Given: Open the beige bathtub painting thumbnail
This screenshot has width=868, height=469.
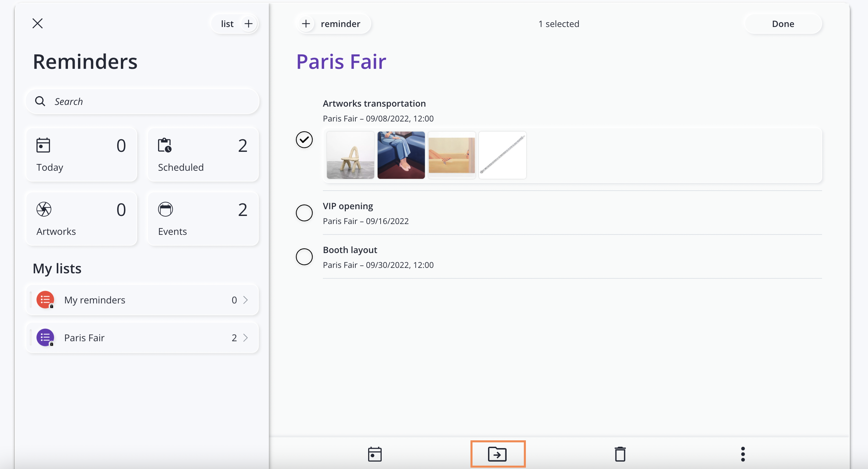Looking at the screenshot, I should (452, 155).
